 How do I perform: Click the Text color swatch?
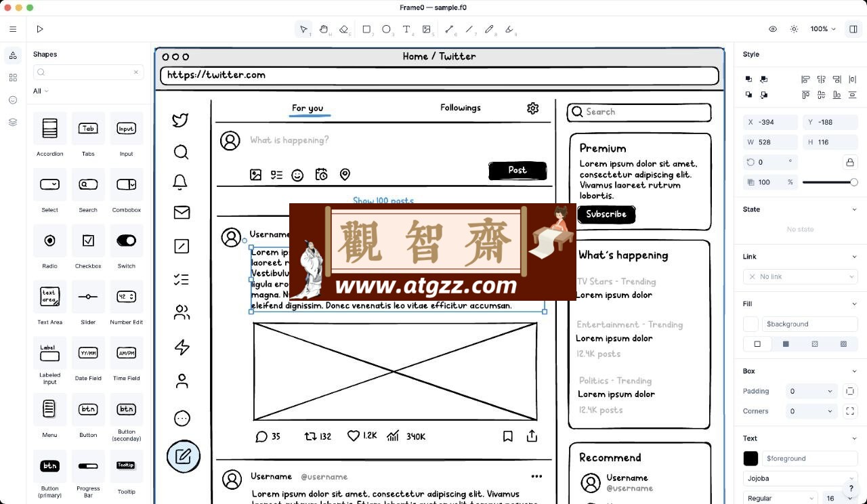(x=750, y=459)
